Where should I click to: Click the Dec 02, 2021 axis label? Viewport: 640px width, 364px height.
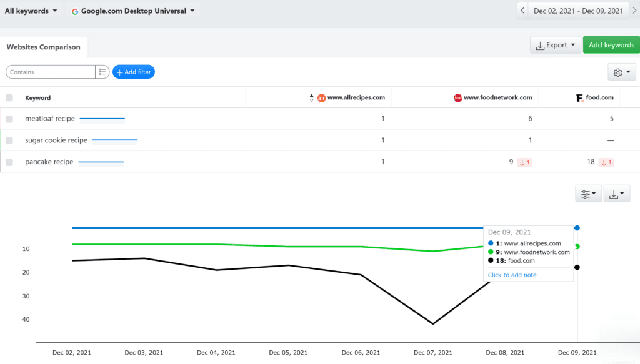click(x=72, y=353)
